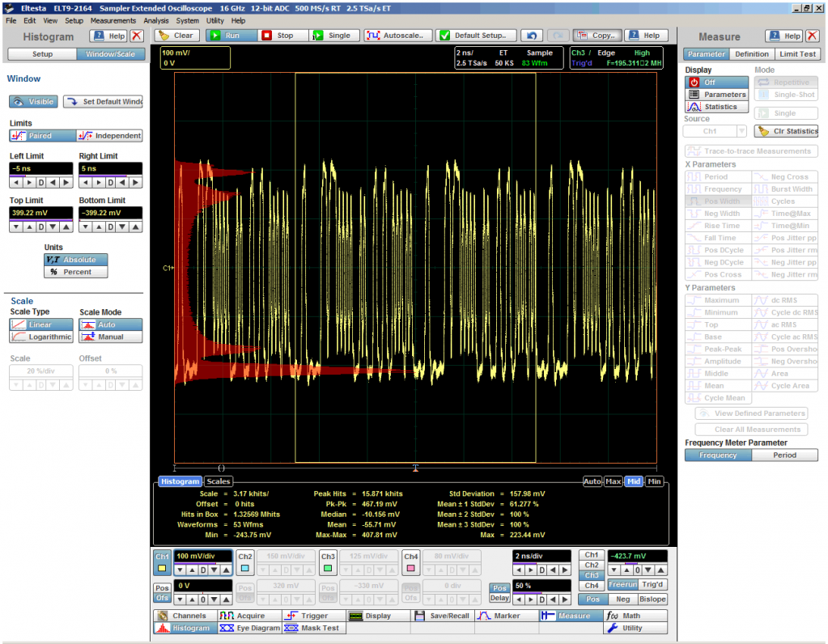Viewport: 828px width, 644px height.
Task: Click the Default Setup button
Action: click(477, 36)
